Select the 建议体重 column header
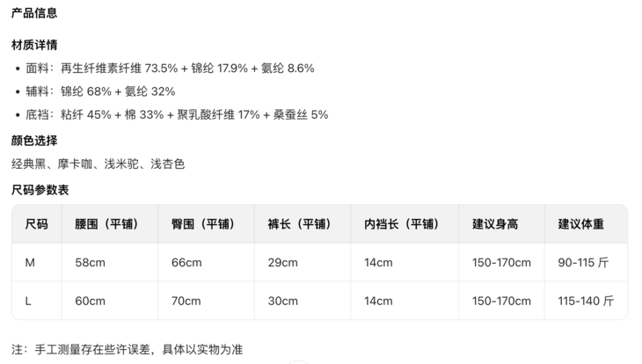This screenshot has height=364, width=642. click(580, 224)
